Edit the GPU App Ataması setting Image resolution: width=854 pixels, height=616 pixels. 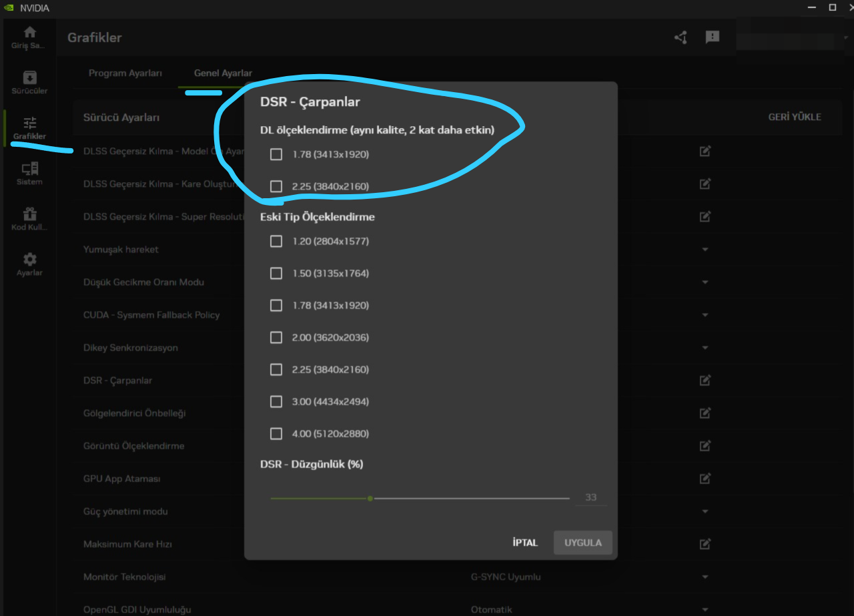tap(705, 479)
